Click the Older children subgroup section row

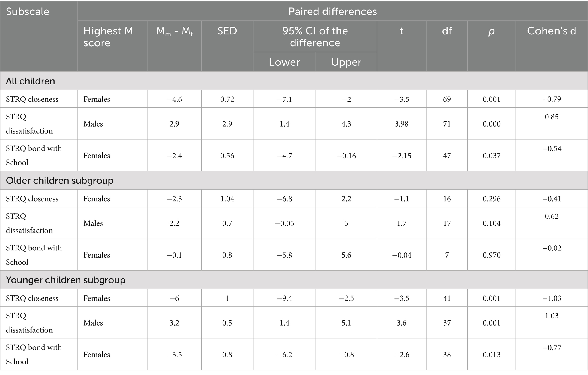coord(59,181)
